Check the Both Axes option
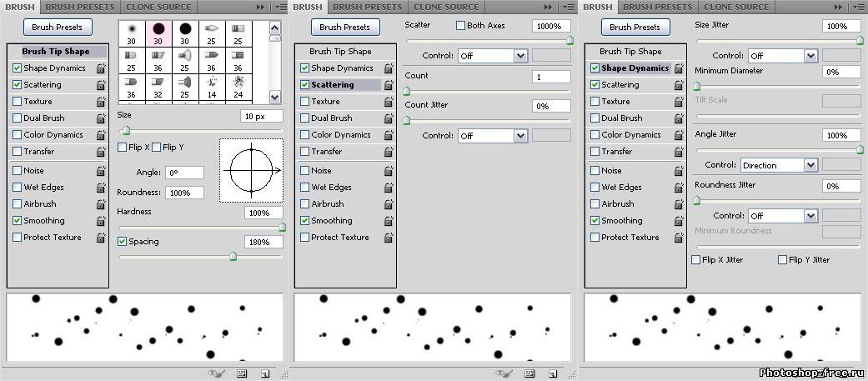The height and width of the screenshot is (381, 868). pos(460,26)
